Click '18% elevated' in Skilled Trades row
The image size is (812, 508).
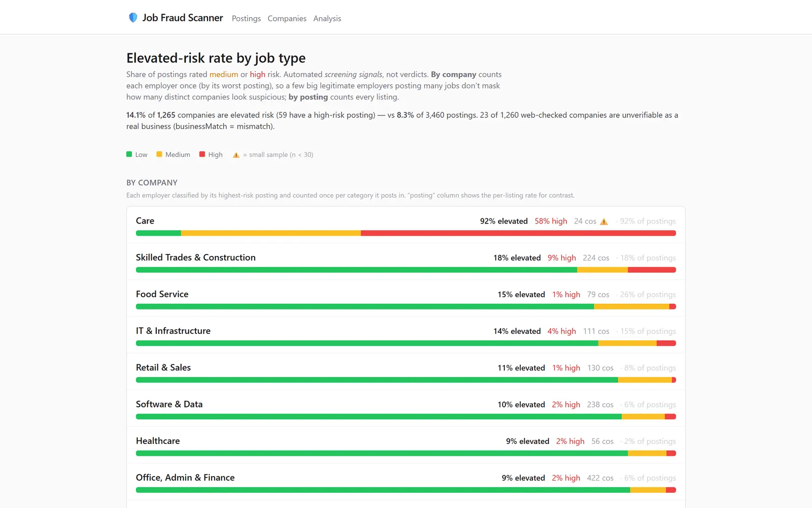517,258
